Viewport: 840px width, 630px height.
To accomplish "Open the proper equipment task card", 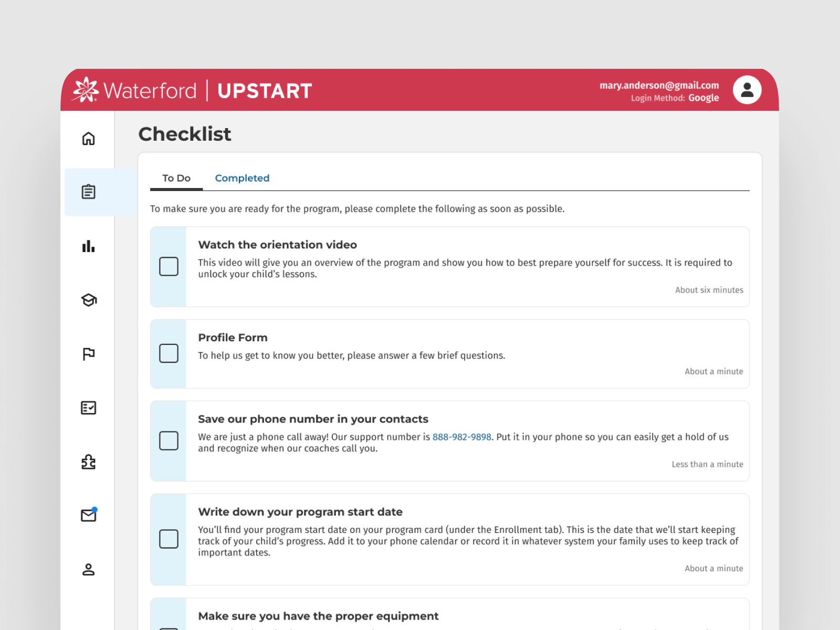I will pos(318,616).
